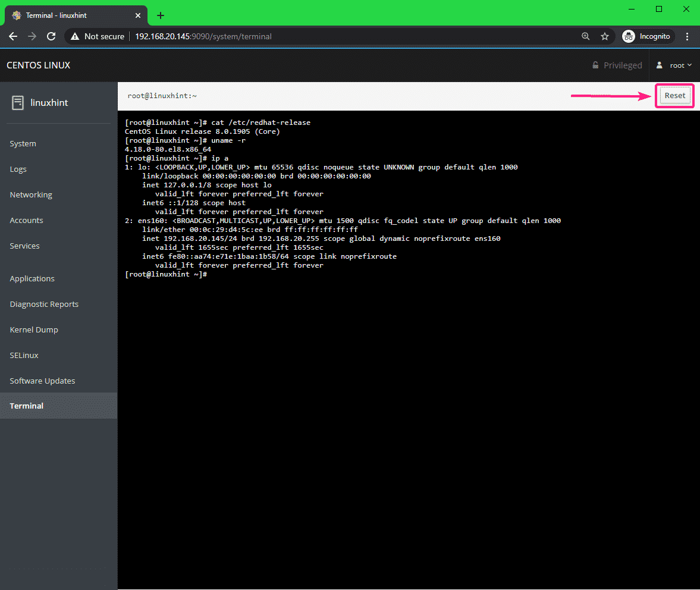Click the zoom magnifier icon in address bar

coord(586,36)
